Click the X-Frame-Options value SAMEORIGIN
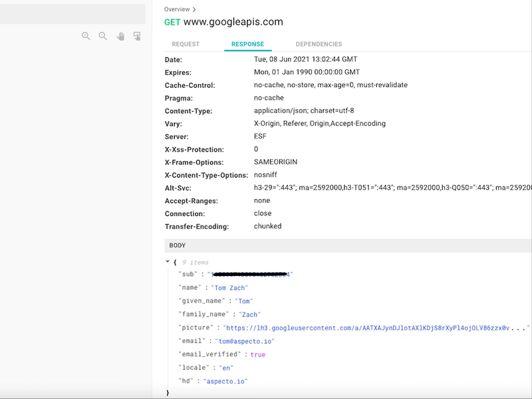This screenshot has height=399, width=532. coord(275,162)
